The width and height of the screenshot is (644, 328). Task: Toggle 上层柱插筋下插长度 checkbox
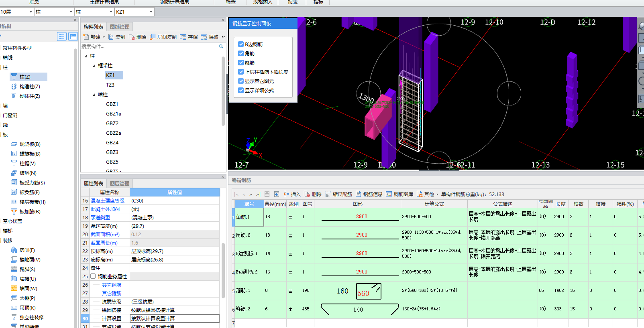[x=241, y=72]
